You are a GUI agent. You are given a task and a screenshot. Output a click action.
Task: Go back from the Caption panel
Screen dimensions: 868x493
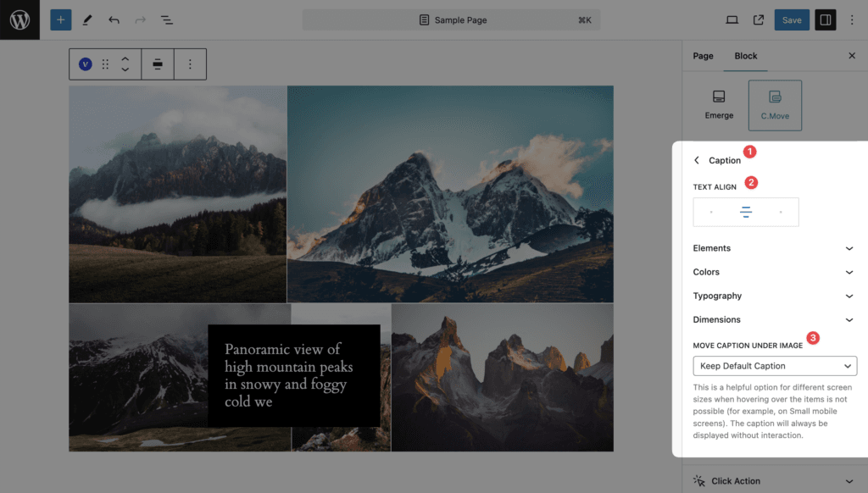697,160
